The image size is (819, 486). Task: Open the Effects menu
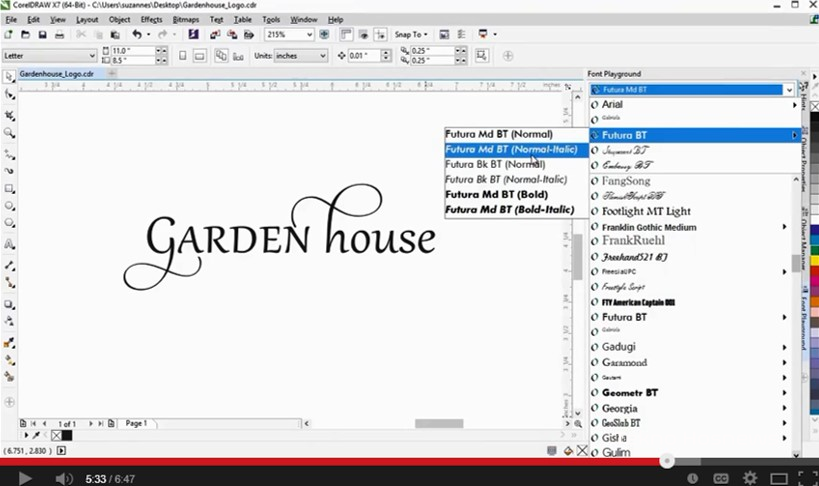pos(151,19)
